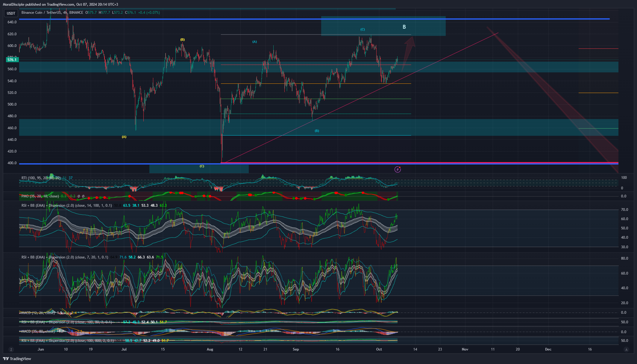Click the Sep label on the time axis
The image size is (637, 364).
pos(296,349)
